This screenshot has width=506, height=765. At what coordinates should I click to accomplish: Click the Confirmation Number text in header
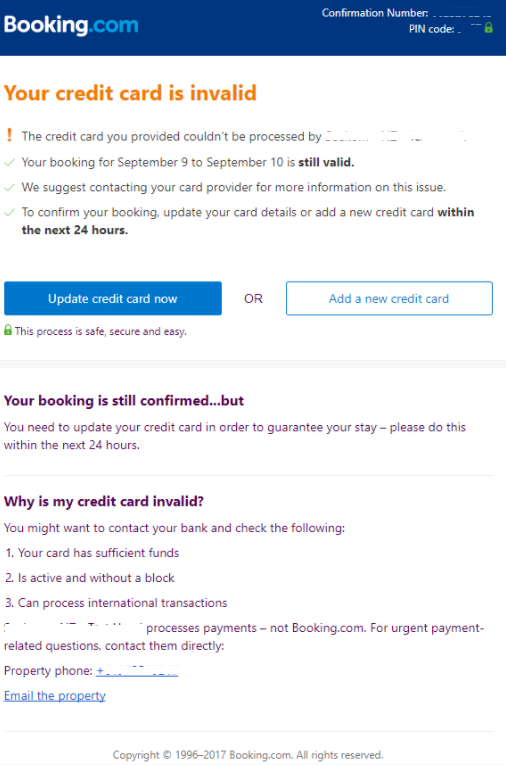375,13
